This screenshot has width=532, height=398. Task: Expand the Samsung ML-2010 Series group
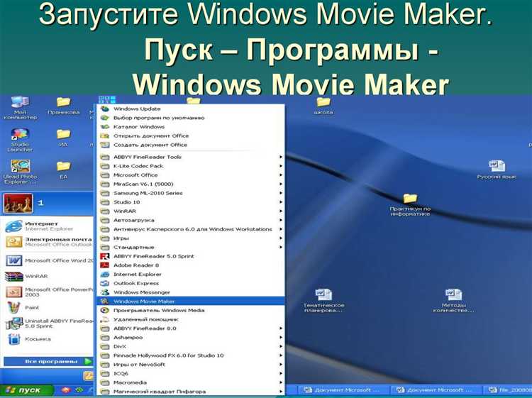(191, 193)
